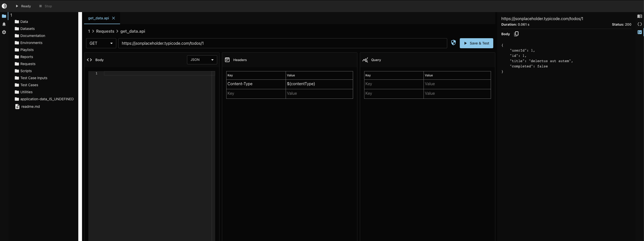
Task: Select the blue files folder icon in sidebar
Action: click(4, 16)
